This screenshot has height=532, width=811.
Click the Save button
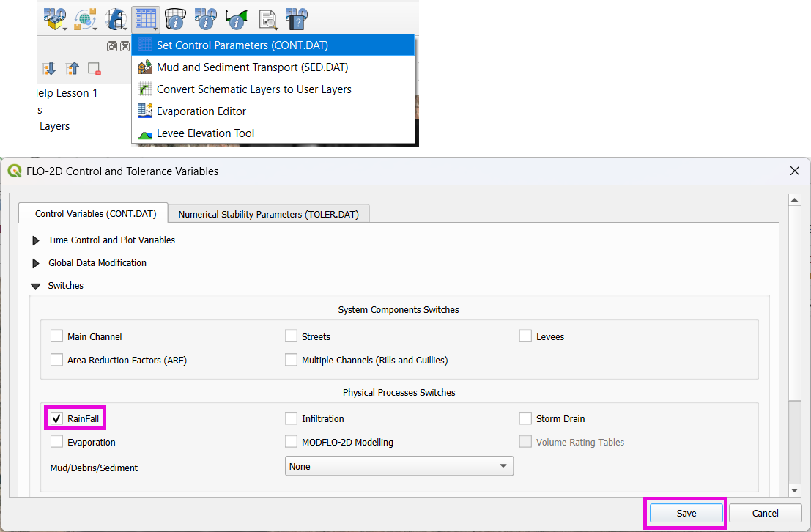[686, 513]
